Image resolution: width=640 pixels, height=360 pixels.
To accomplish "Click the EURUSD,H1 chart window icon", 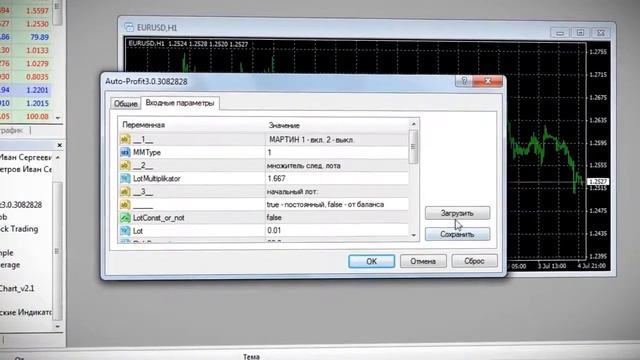I will click(x=129, y=27).
